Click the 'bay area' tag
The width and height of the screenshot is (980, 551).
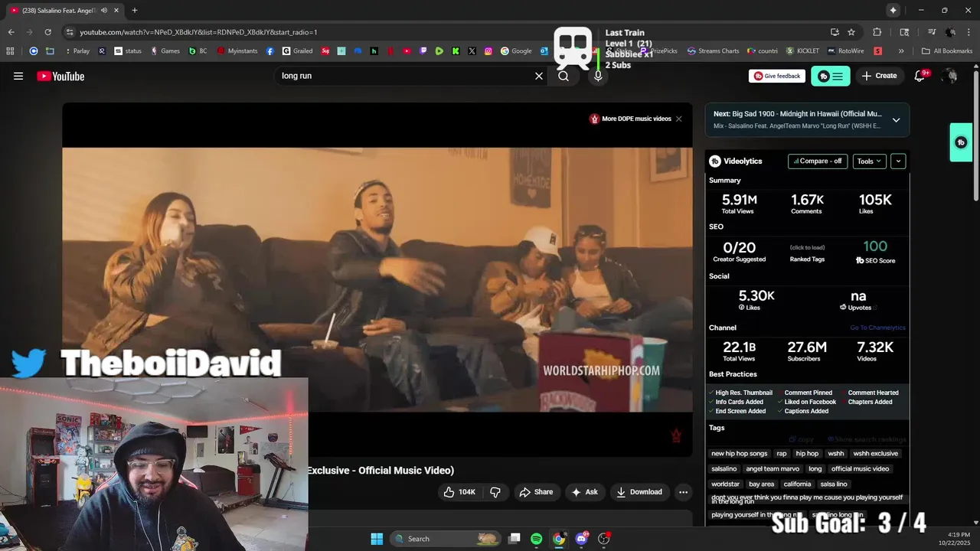coord(761,484)
